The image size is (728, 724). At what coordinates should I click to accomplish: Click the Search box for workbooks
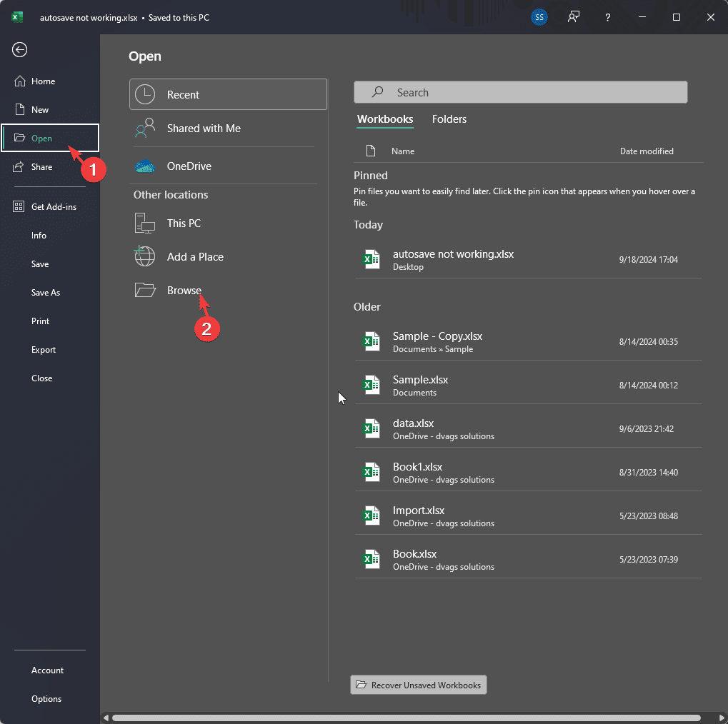521,92
